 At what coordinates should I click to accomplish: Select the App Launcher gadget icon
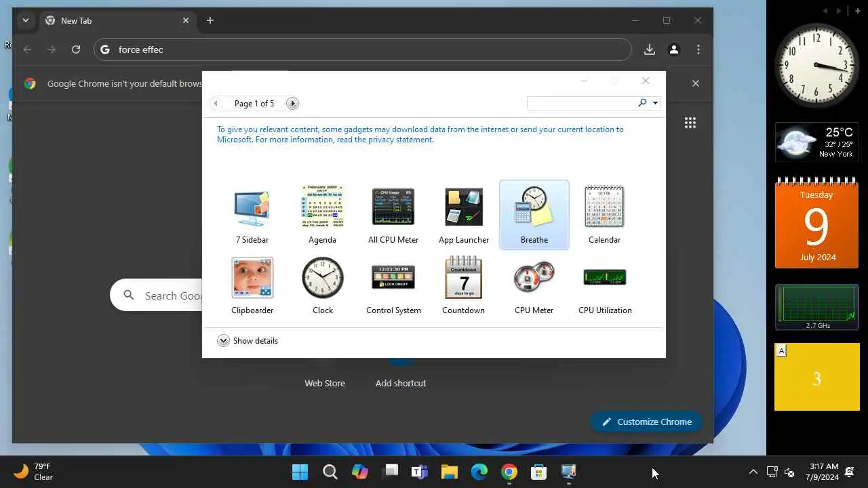pos(464,207)
